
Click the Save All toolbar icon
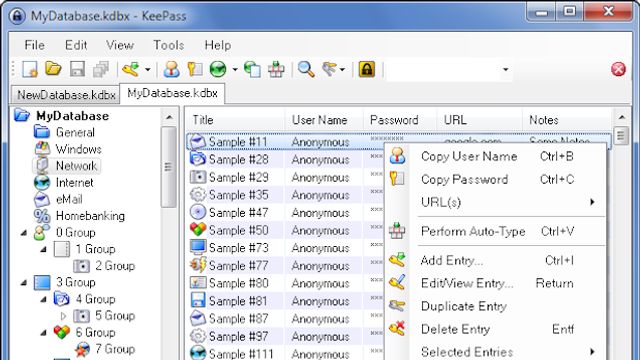click(x=101, y=69)
